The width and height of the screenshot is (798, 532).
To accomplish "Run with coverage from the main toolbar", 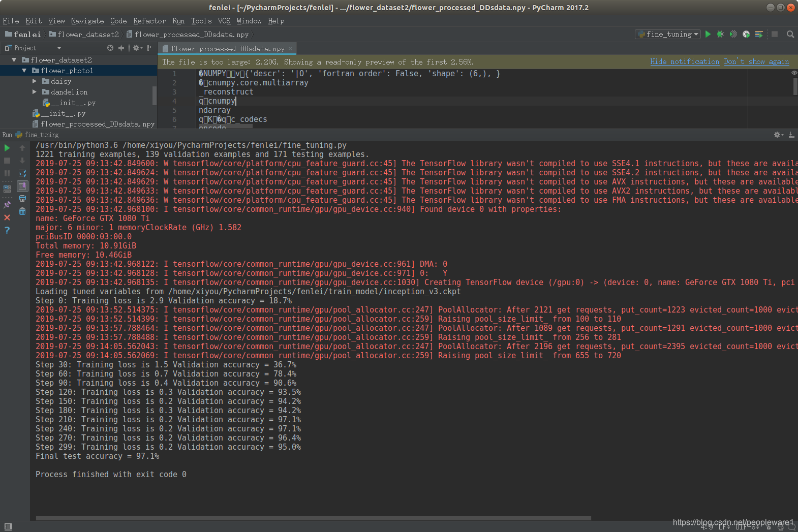I will pyautogui.click(x=733, y=34).
